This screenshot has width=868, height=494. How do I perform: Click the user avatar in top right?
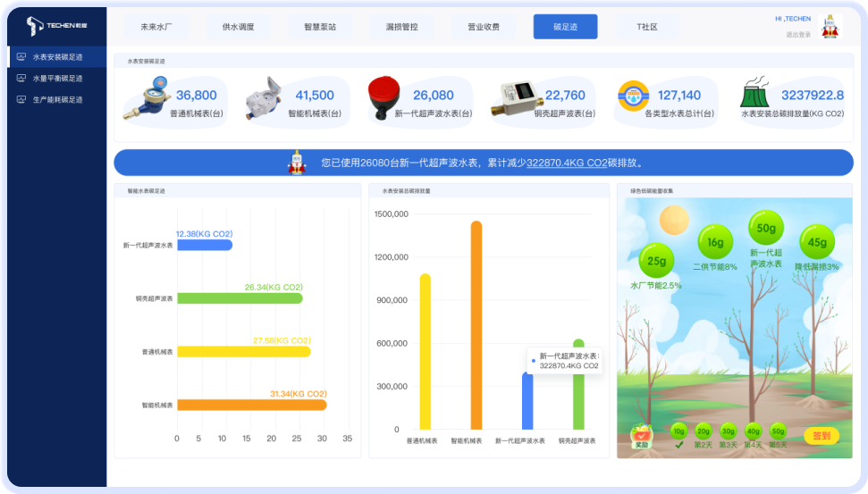pyautogui.click(x=830, y=25)
